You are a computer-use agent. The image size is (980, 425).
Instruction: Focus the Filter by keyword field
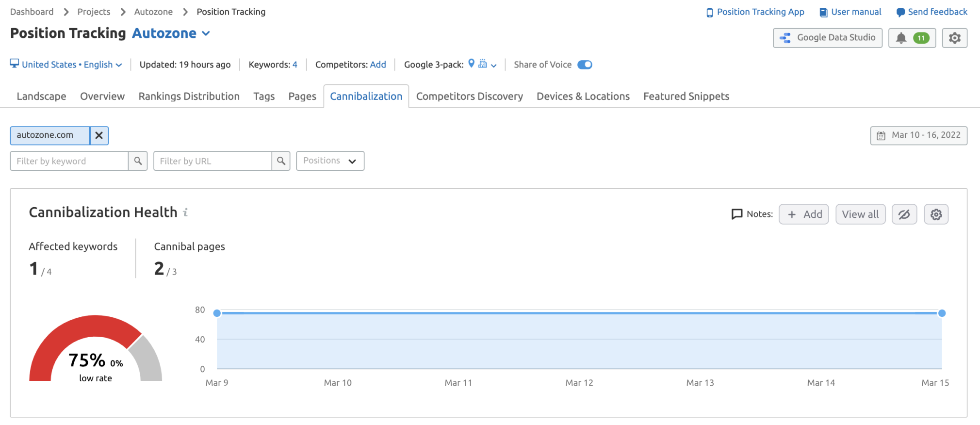tap(69, 161)
